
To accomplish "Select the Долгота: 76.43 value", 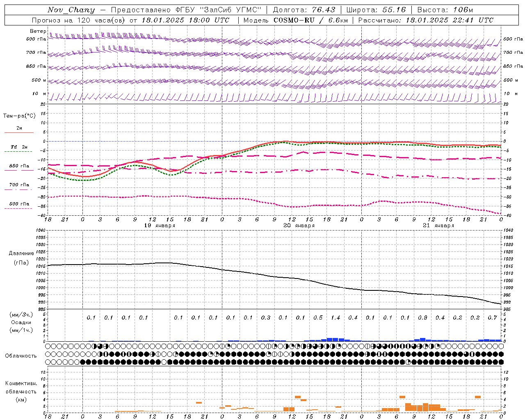I will [304, 10].
